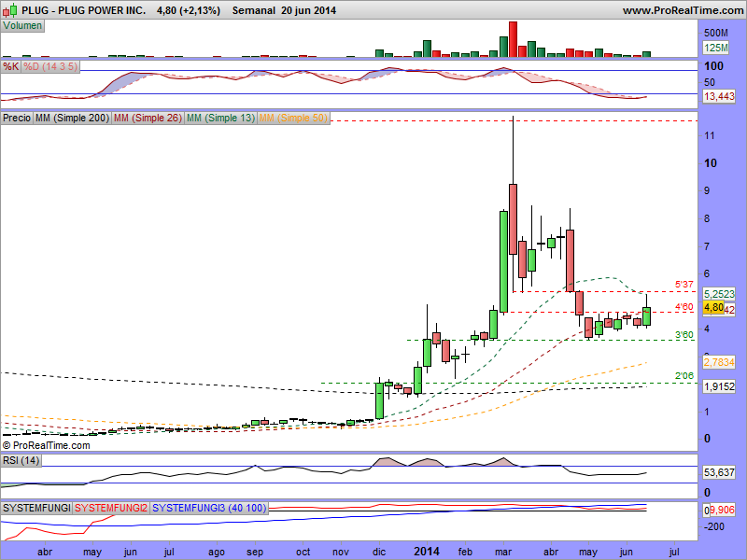Click the green 2'06 support level label
747x560 pixels.
pos(684,376)
